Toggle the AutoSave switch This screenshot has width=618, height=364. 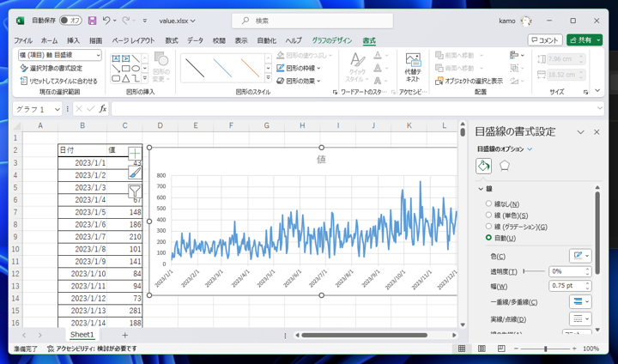pos(70,21)
